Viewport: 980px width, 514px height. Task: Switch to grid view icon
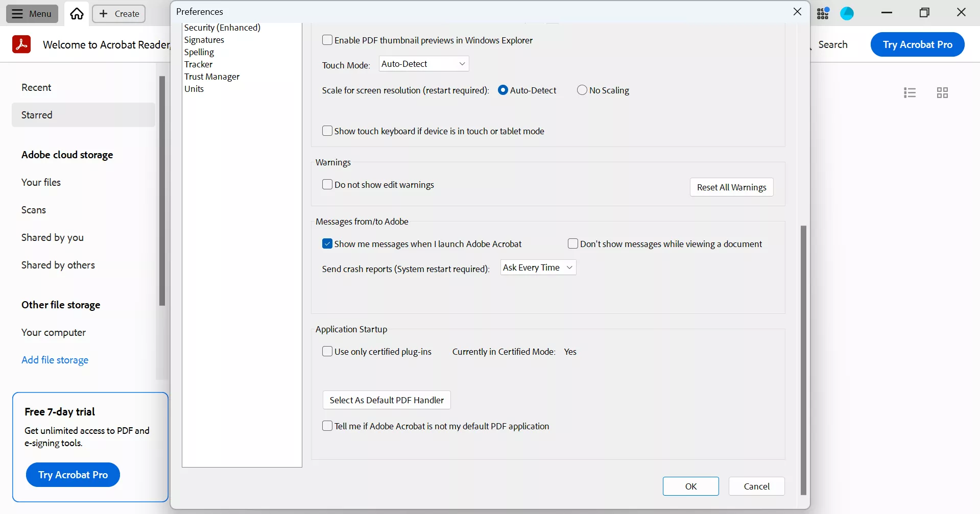(x=942, y=92)
